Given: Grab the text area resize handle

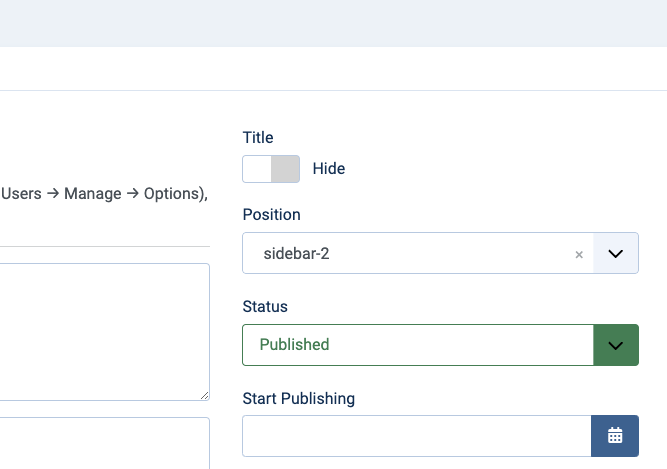Looking at the screenshot, I should 204,395.
